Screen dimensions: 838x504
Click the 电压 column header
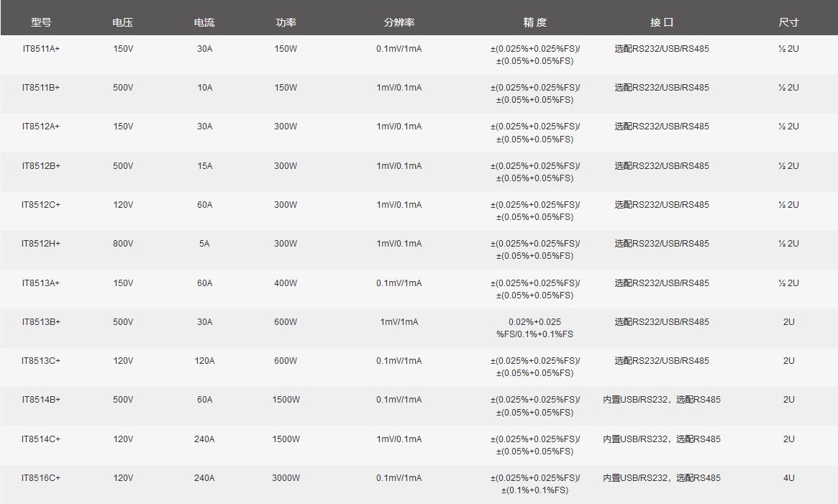123,22
